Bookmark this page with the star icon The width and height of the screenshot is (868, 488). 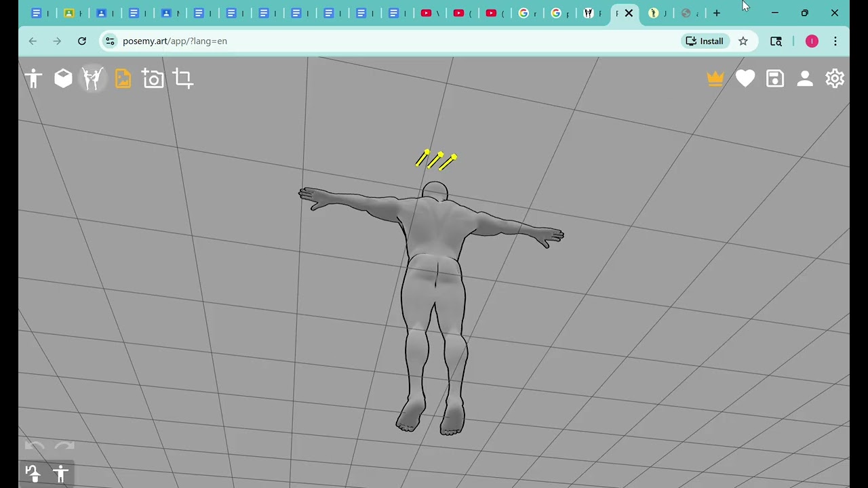tap(743, 41)
